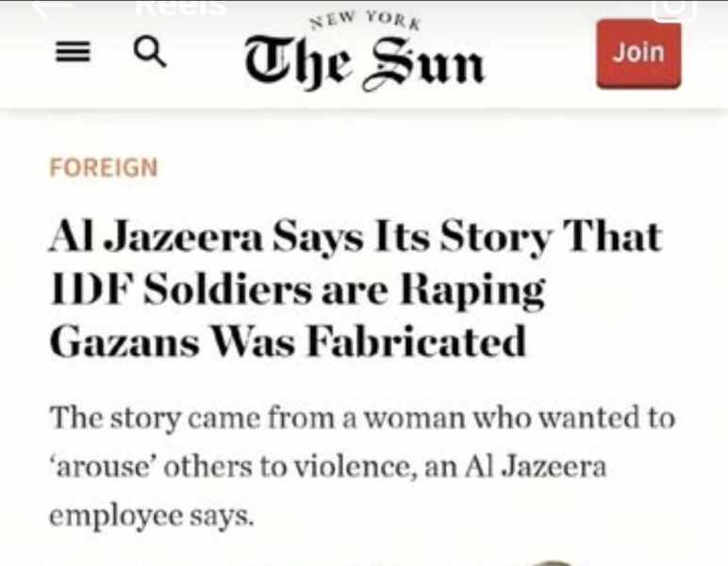Click headline line starting 'IDF Soldiers are'
Image resolution: width=728 pixels, height=566 pixels.
[297, 290]
